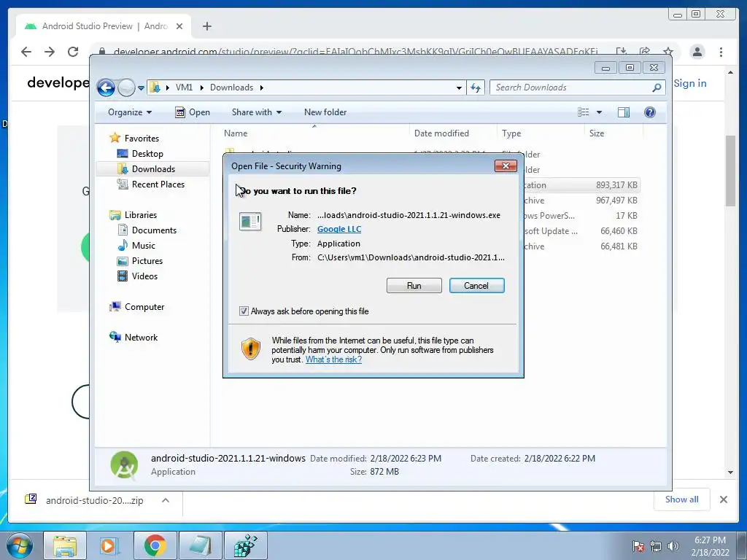Image resolution: width=747 pixels, height=560 pixels.
Task: Click the 66,460 KB file row
Action: point(581,231)
